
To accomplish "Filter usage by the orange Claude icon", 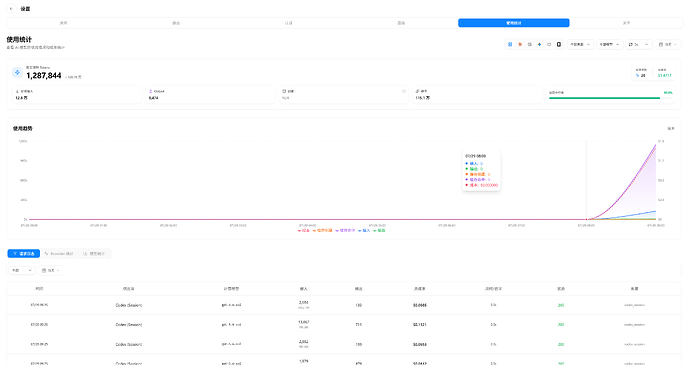I will click(x=520, y=44).
